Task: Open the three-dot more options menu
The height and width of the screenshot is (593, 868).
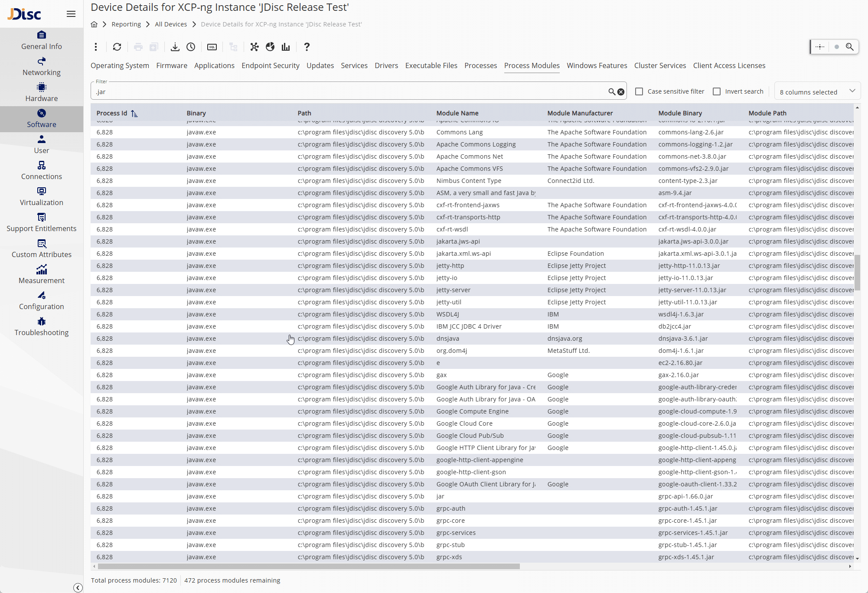Action: (96, 47)
